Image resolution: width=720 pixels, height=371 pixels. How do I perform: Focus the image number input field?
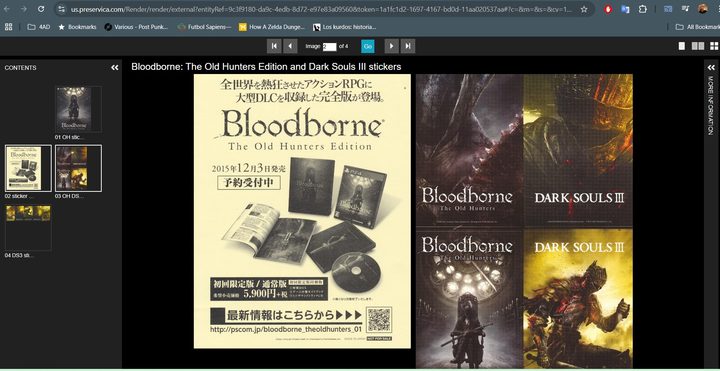coord(330,46)
